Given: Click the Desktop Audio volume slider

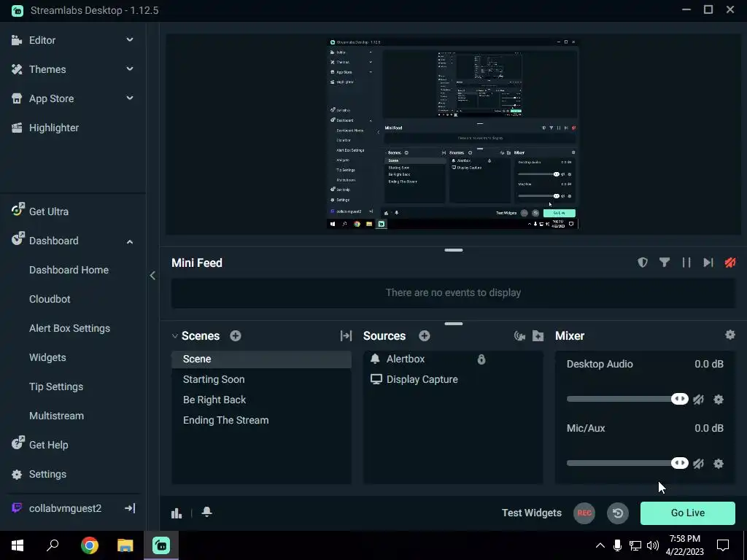Looking at the screenshot, I should 627,399.
